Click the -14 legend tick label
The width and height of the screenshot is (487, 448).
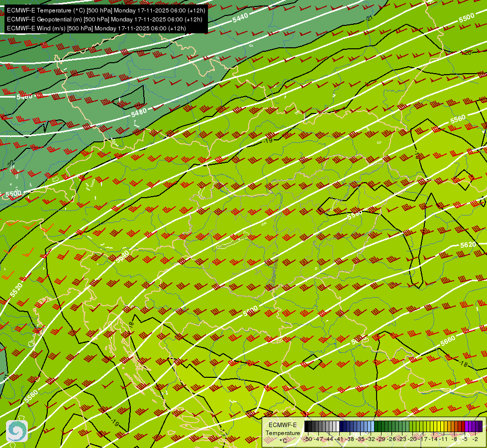(x=434, y=439)
